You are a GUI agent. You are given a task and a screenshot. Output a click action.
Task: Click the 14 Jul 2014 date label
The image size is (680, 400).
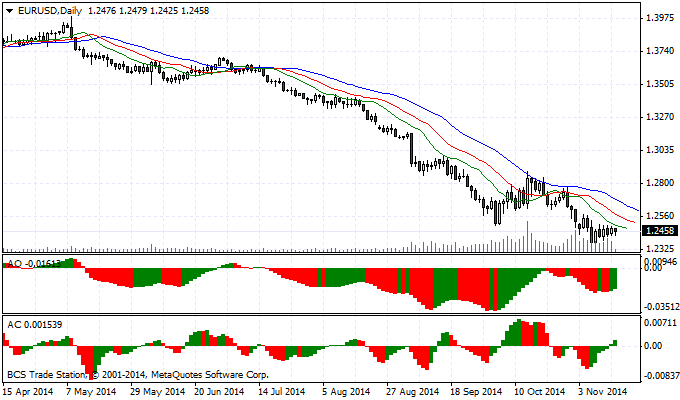[283, 391]
